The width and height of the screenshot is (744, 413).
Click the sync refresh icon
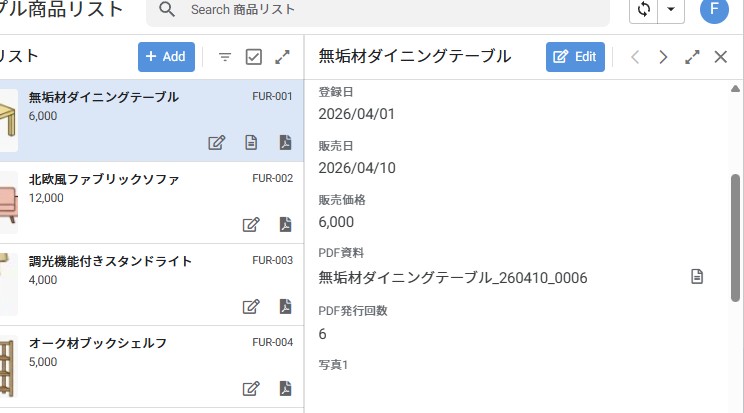644,10
